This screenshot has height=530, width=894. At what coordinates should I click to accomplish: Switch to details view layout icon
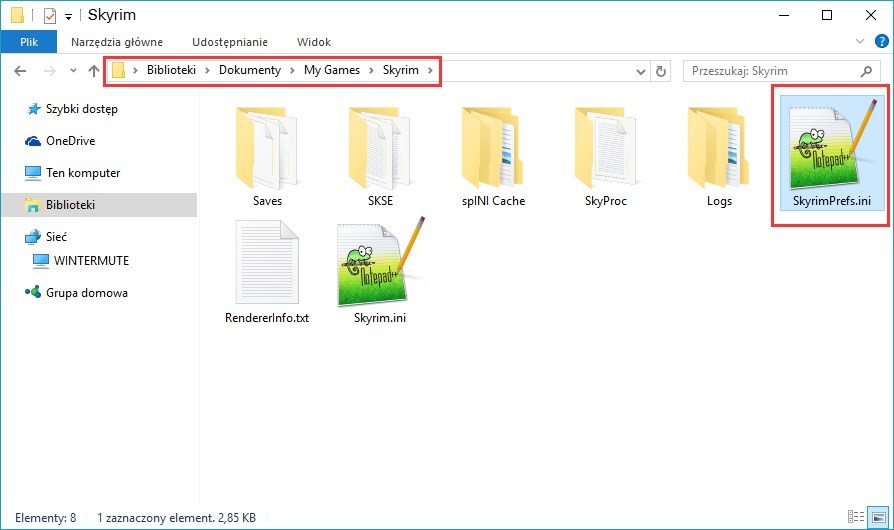click(x=856, y=516)
